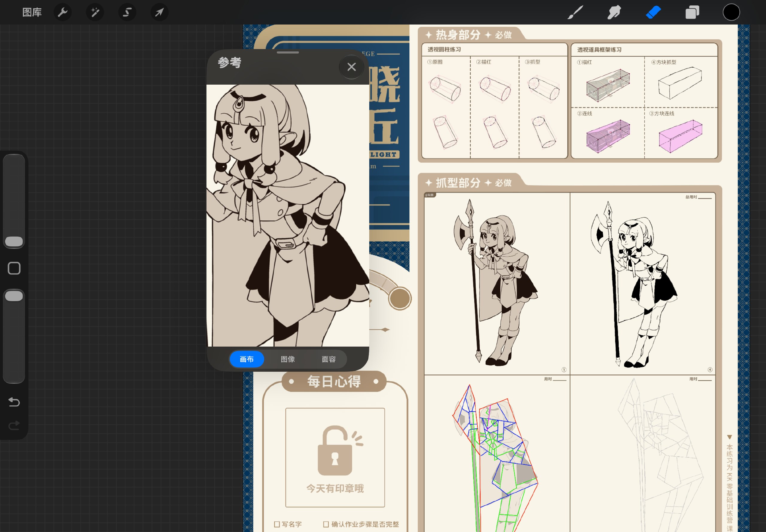This screenshot has height=532, width=766.
Task: Tap the square modify button in sidebar
Action: click(x=14, y=268)
